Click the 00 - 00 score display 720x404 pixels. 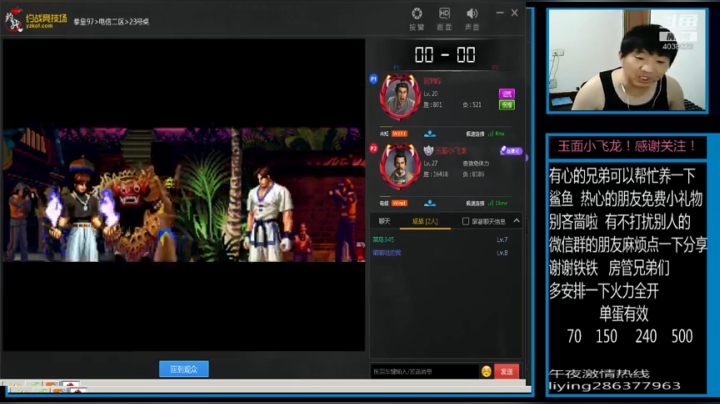[444, 55]
